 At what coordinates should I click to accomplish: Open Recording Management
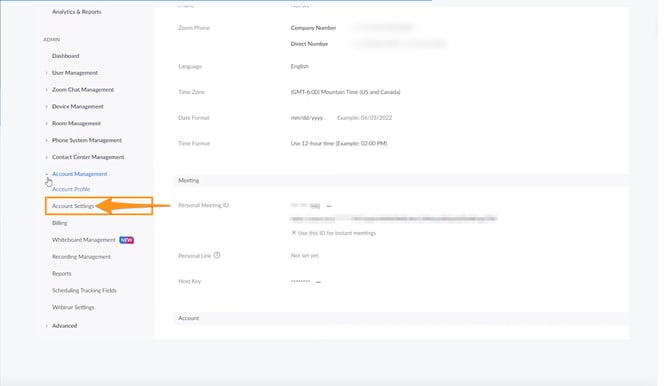click(81, 257)
